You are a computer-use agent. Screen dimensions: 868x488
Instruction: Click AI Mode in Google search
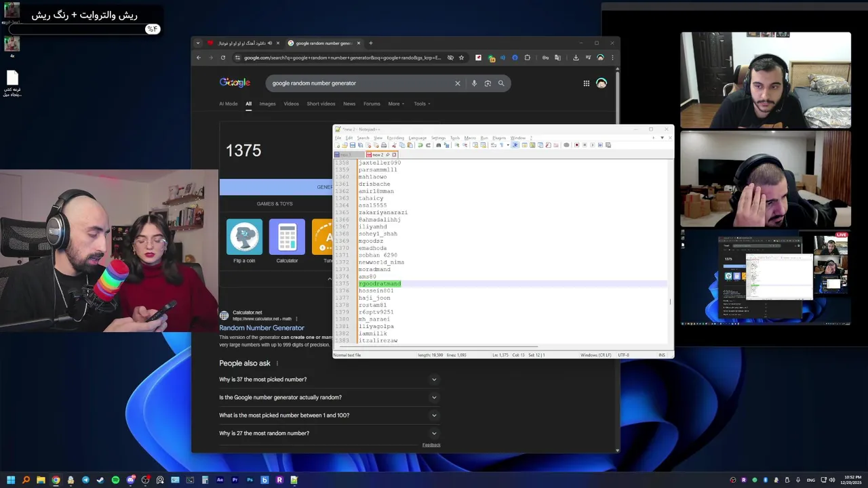(229, 104)
